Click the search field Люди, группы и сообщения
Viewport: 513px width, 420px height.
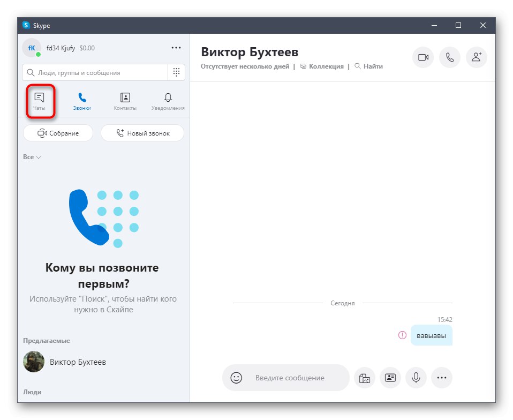pyautogui.click(x=95, y=72)
